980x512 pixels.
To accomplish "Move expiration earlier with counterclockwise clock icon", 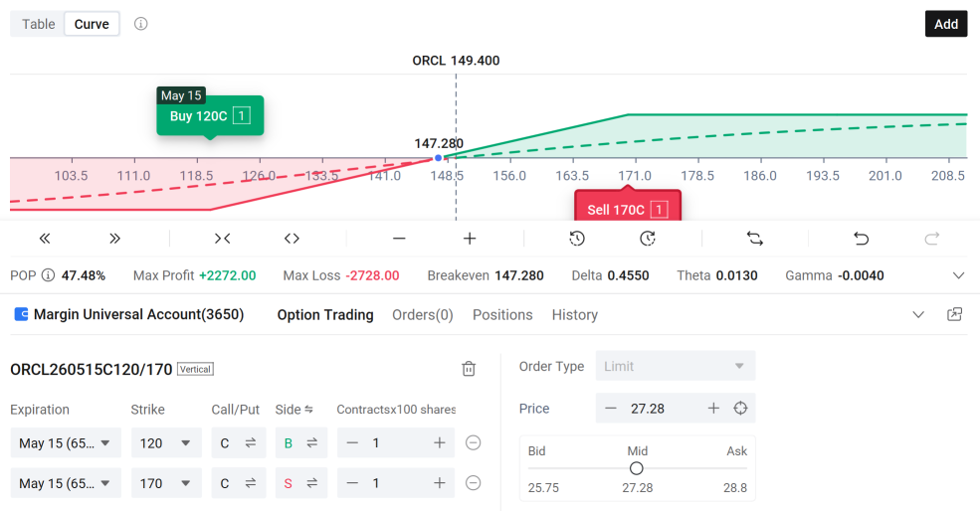I will (577, 239).
